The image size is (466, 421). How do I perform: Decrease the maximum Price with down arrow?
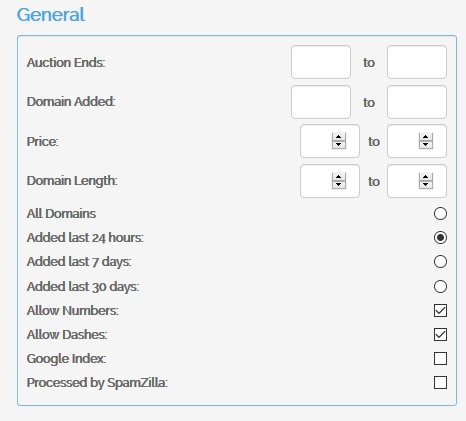[426, 145]
